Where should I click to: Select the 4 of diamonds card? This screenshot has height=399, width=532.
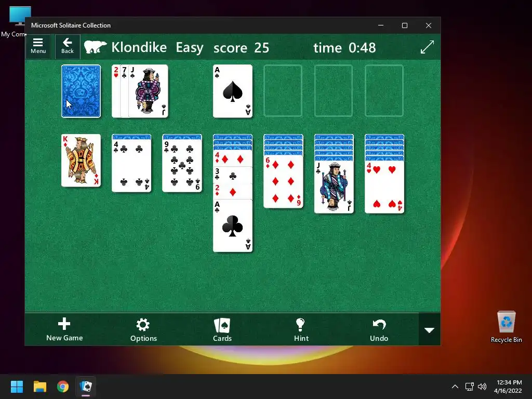[x=233, y=158]
